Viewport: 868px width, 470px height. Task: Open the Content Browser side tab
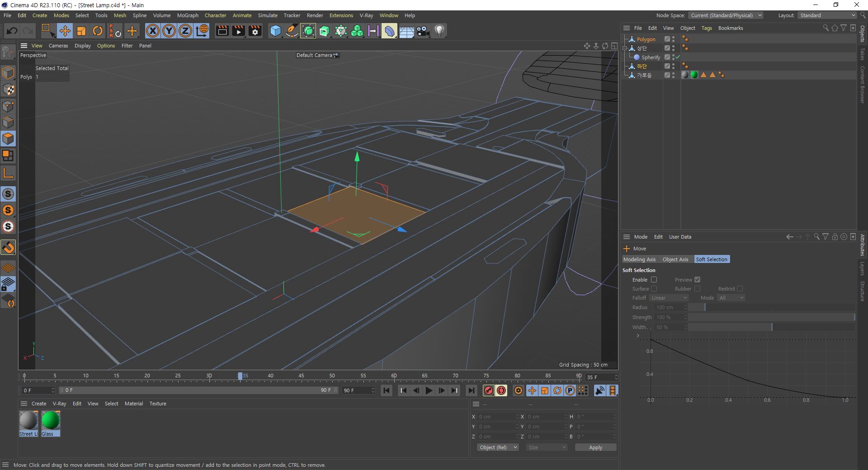coord(863,85)
